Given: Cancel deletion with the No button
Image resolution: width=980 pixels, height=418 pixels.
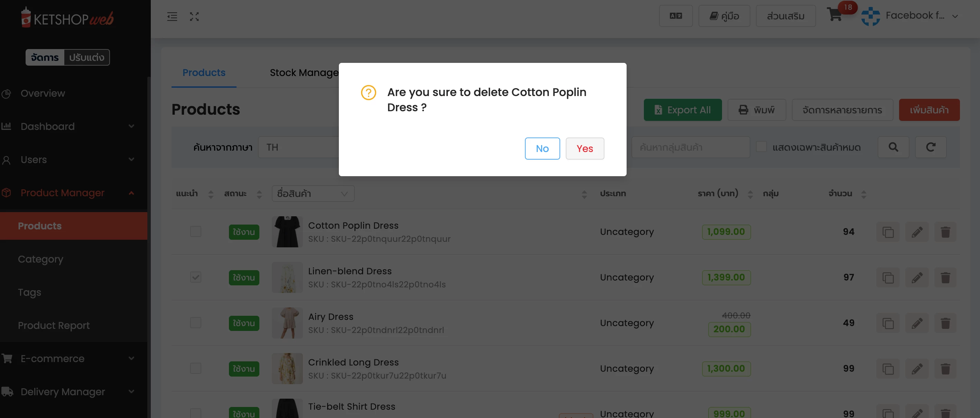Looking at the screenshot, I should coord(542,149).
